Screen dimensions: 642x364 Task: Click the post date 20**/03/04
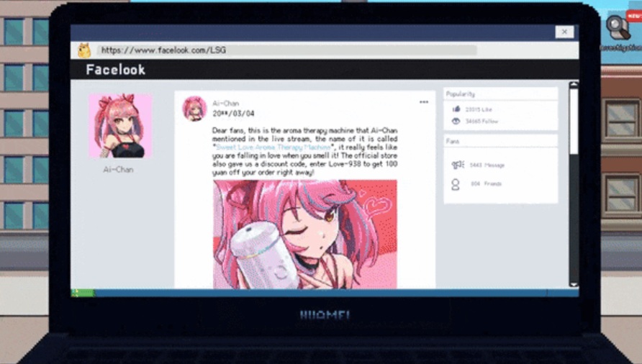pyautogui.click(x=233, y=114)
